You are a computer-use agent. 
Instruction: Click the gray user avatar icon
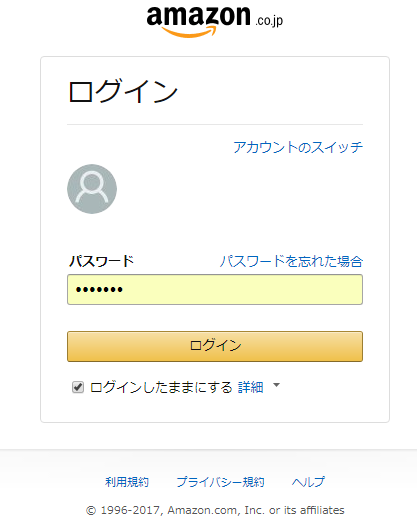pyautogui.click(x=92, y=189)
